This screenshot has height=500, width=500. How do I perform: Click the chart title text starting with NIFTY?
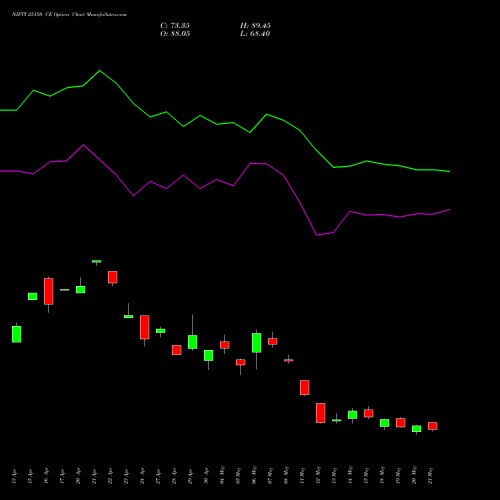[x=69, y=15]
